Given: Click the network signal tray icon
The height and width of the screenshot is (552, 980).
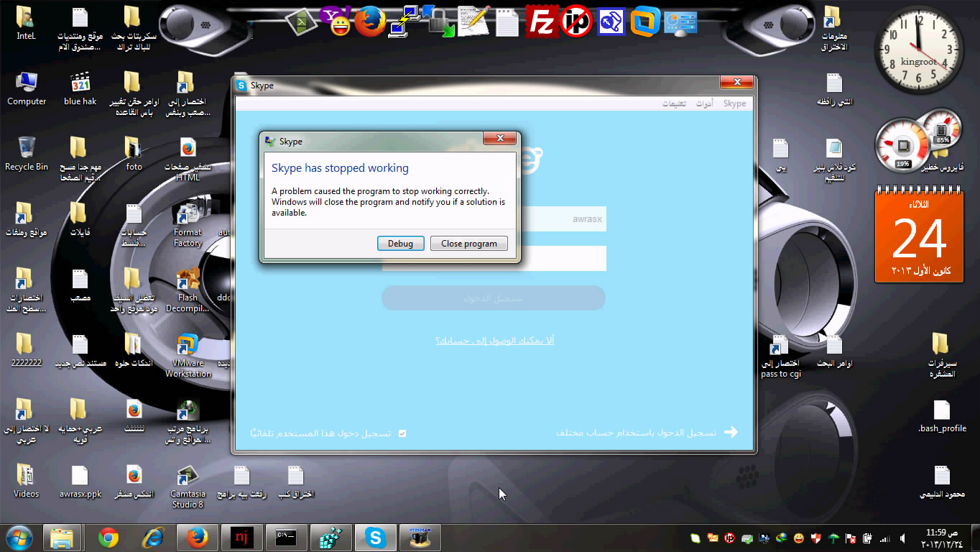Looking at the screenshot, I should (884, 538).
